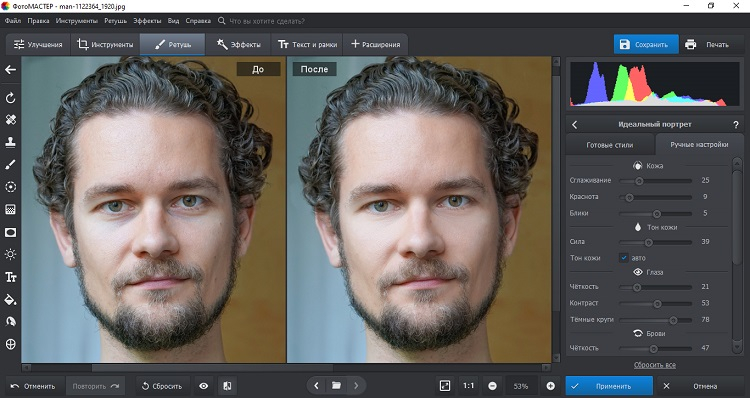Select the healing brush bandage tool
Screen dimensions: 750x398
(11, 120)
